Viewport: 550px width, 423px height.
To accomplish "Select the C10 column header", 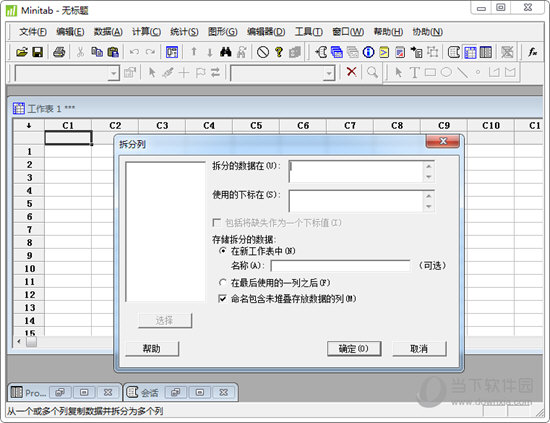I will (x=491, y=126).
